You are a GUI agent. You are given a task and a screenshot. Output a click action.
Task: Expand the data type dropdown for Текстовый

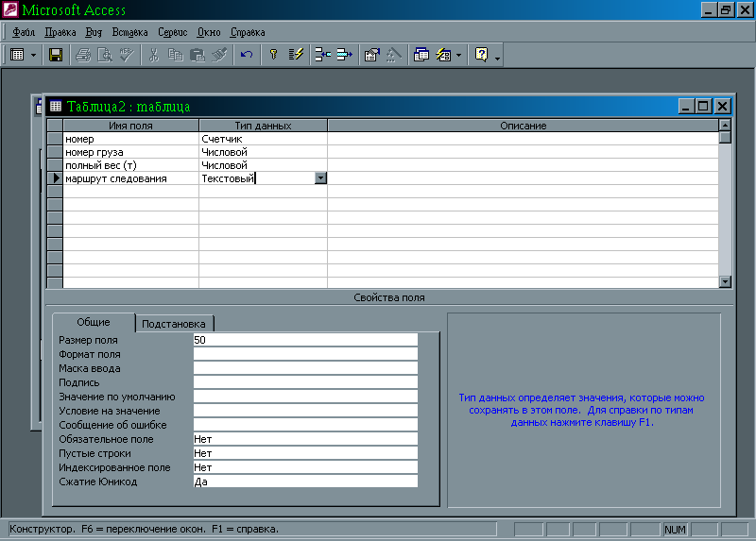click(320, 178)
